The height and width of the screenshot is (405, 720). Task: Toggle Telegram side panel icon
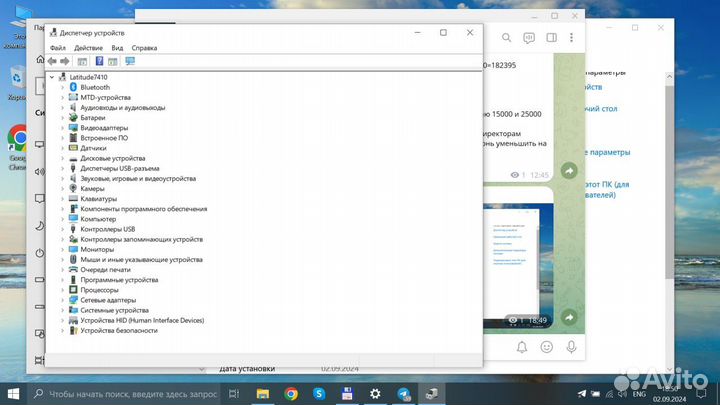(x=551, y=38)
